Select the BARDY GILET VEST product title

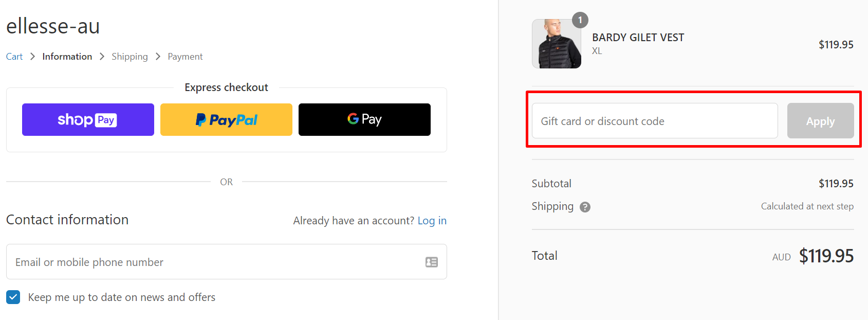pos(638,37)
